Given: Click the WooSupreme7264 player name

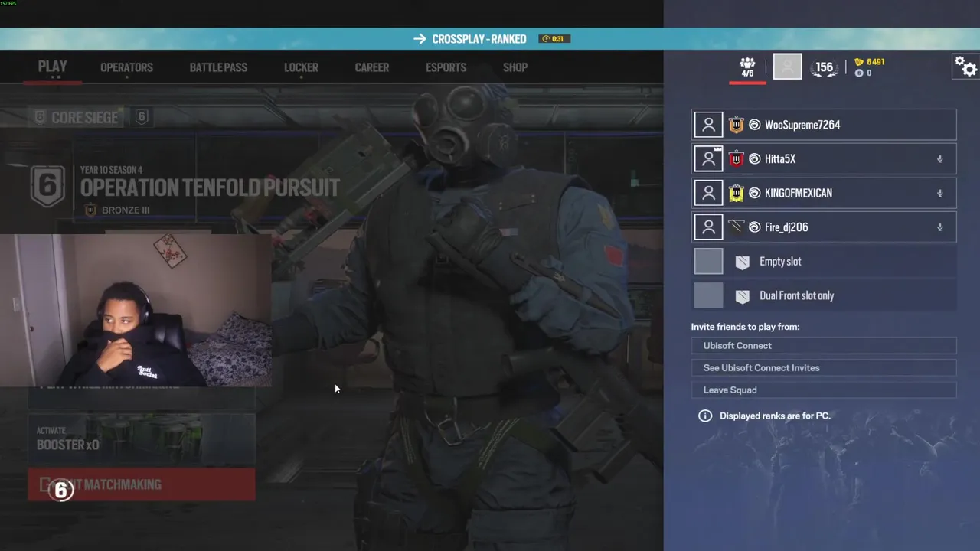Looking at the screenshot, I should 802,125.
